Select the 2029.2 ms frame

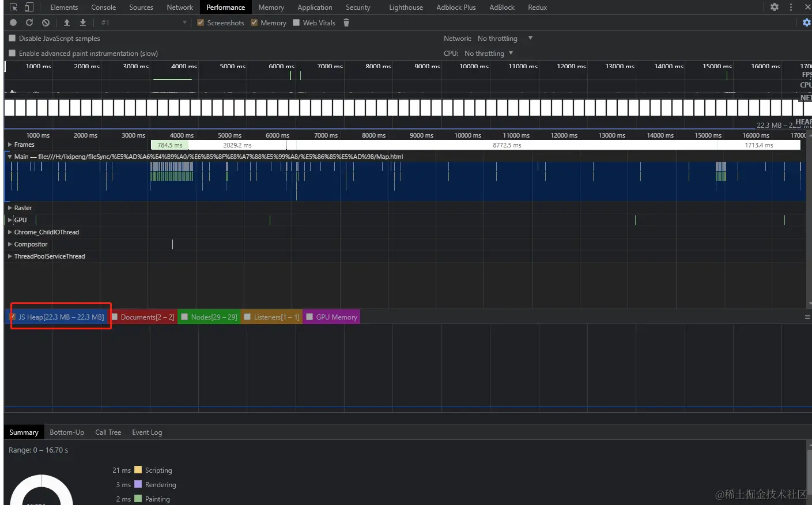(237, 145)
